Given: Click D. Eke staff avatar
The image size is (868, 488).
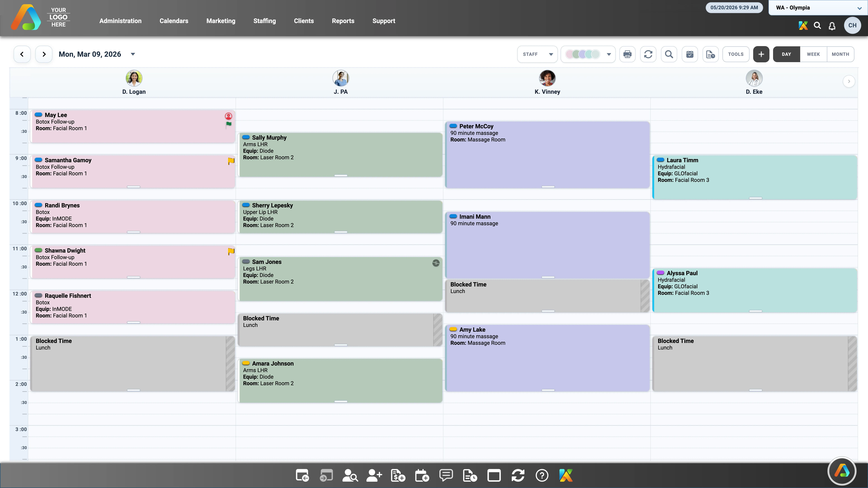Looking at the screenshot, I should coord(754,78).
